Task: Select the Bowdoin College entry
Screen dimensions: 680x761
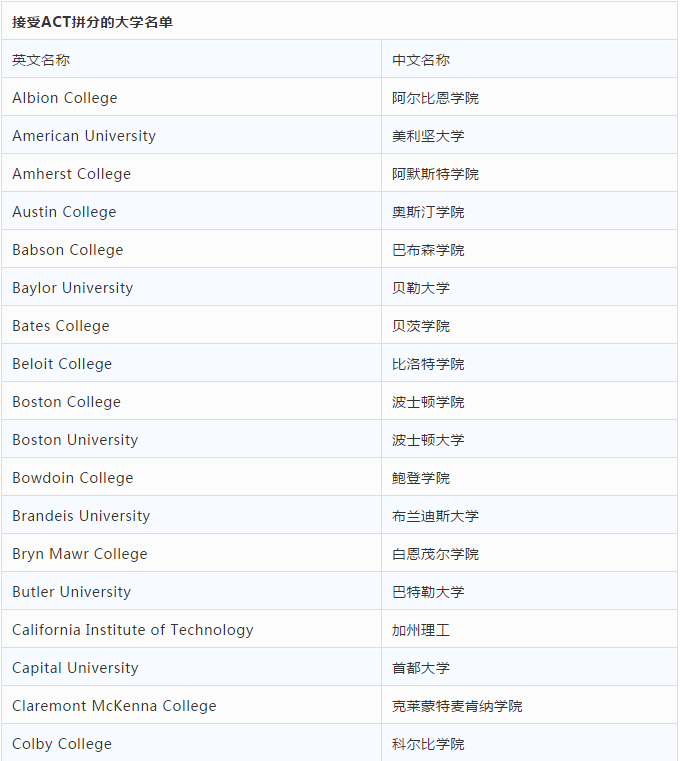Action: coord(73,478)
